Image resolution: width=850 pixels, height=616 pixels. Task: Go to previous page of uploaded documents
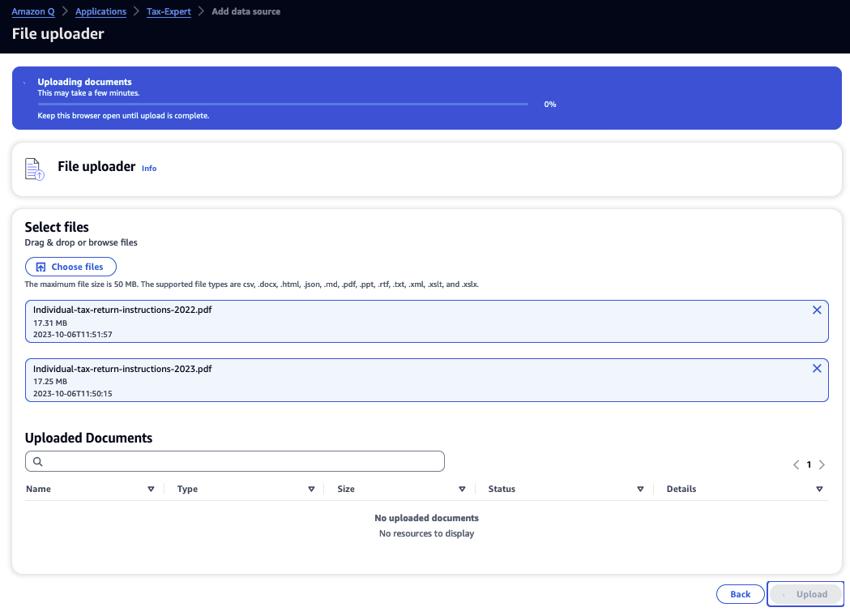coord(796,464)
